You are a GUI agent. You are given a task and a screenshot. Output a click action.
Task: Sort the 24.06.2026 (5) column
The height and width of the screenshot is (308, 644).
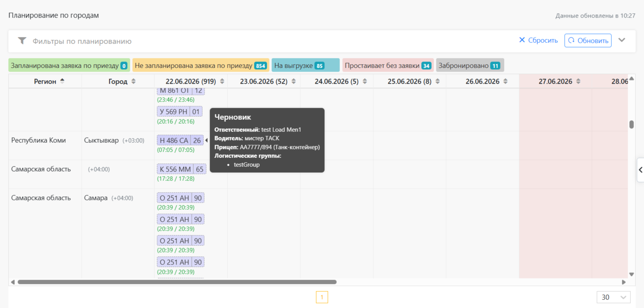[365, 81]
